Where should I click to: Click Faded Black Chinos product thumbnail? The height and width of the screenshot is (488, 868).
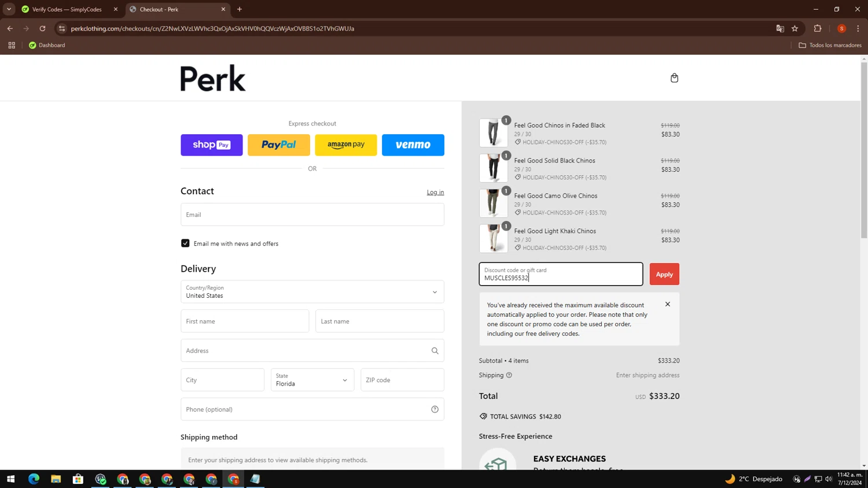point(494,133)
